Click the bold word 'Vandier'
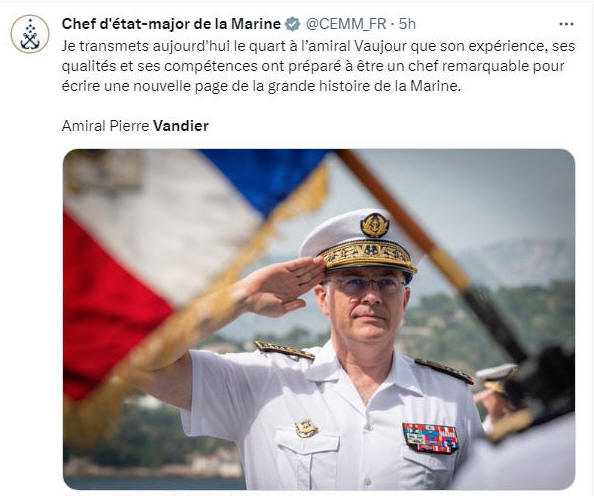 point(181,126)
